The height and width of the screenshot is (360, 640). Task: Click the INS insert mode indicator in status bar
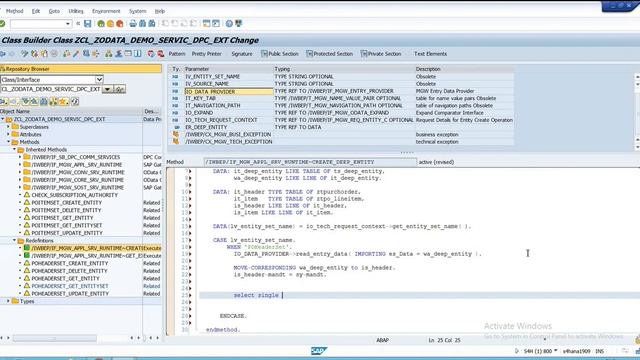coord(600,351)
